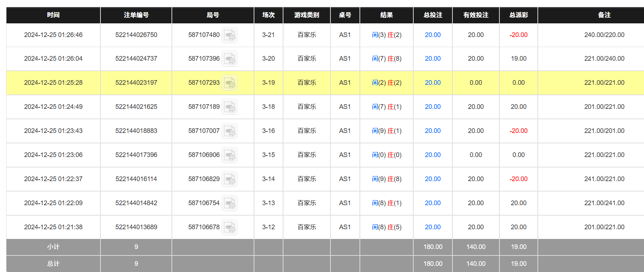The height and width of the screenshot is (272, 644).
Task: Open video replay for round 587107293
Action: click(x=229, y=83)
